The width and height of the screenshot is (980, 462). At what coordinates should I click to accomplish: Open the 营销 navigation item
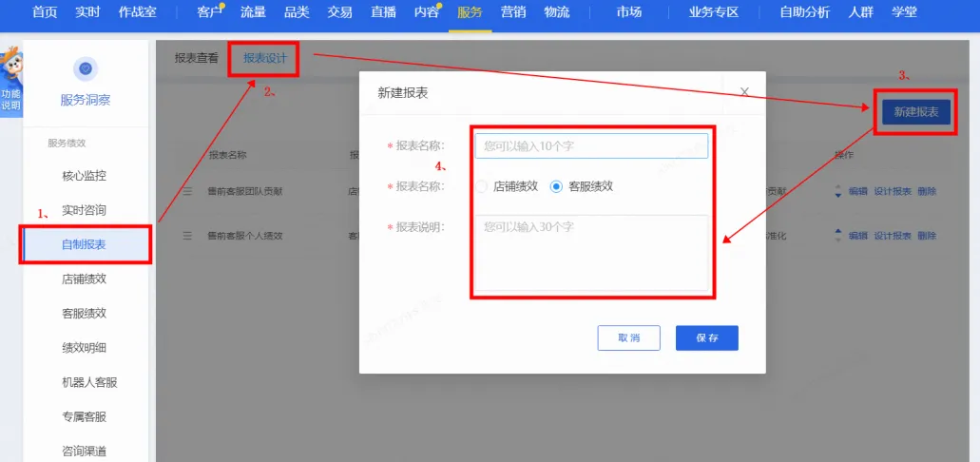(x=513, y=11)
